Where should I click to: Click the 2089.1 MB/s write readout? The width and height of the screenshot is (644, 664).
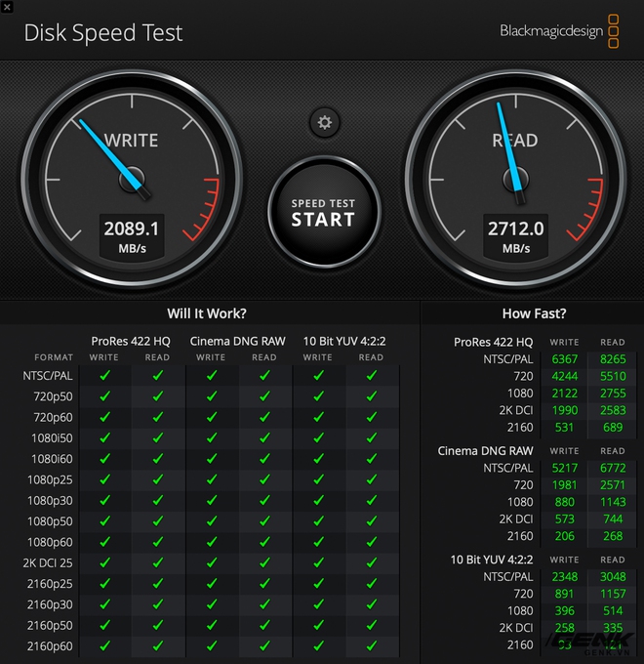(132, 236)
